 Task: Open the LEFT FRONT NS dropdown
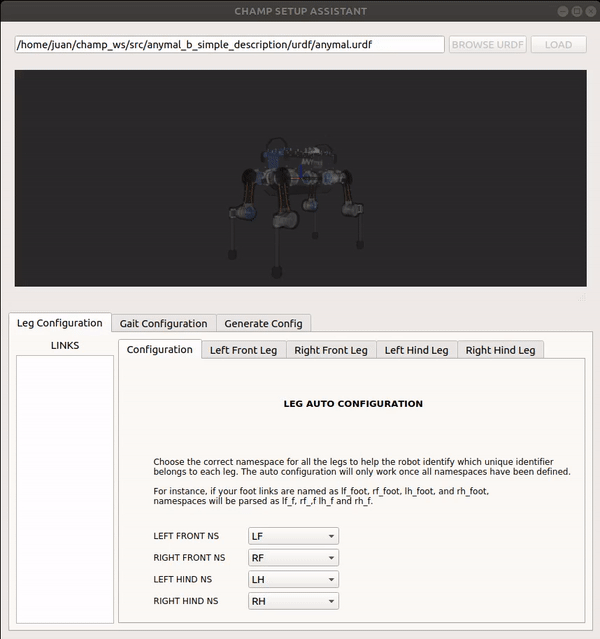(293, 536)
